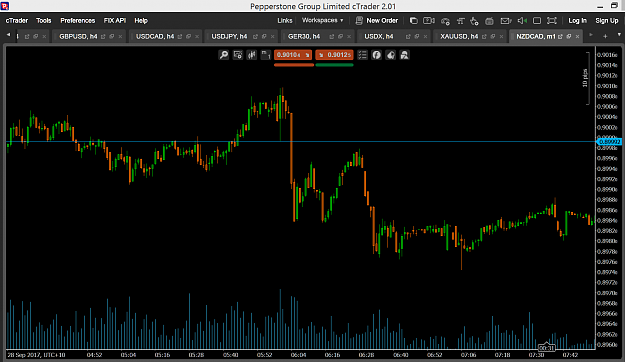The width and height of the screenshot is (625, 362).
Task: Toggle the sound speaker icon
Action: click(x=522, y=21)
